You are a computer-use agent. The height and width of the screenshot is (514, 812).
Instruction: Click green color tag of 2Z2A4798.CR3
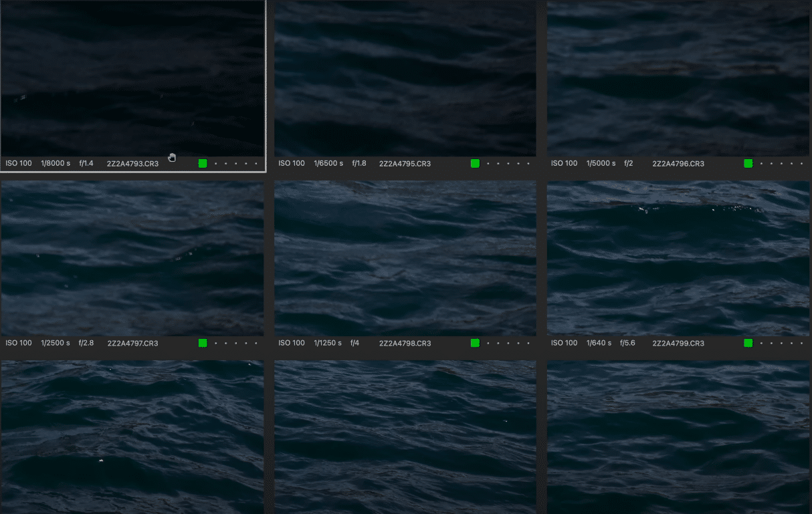pos(475,343)
